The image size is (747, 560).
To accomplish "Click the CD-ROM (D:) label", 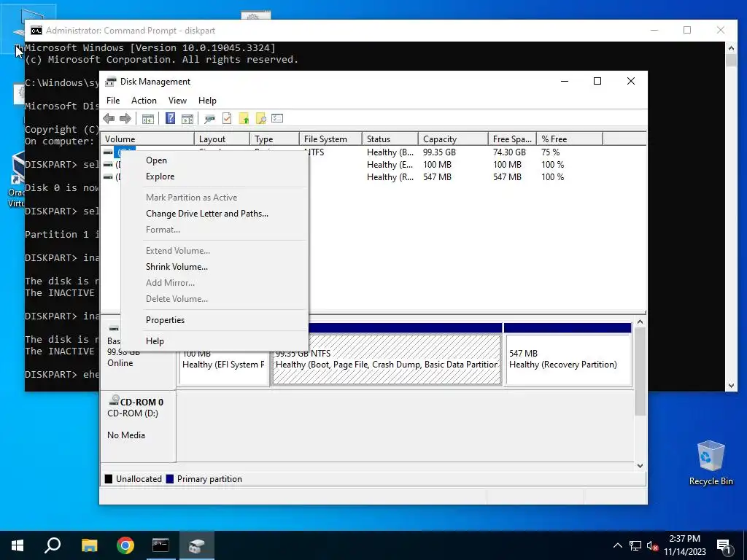I will click(x=133, y=413).
